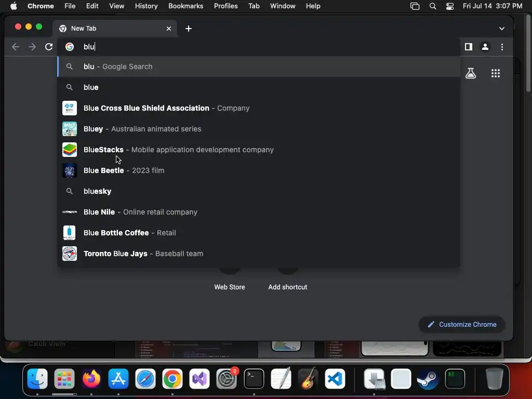Launch Safari from the Dock
The height and width of the screenshot is (399, 532).
point(145,379)
